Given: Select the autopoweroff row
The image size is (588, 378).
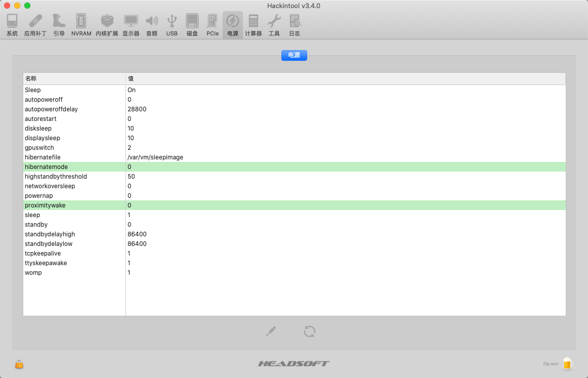Looking at the screenshot, I should [295, 99].
